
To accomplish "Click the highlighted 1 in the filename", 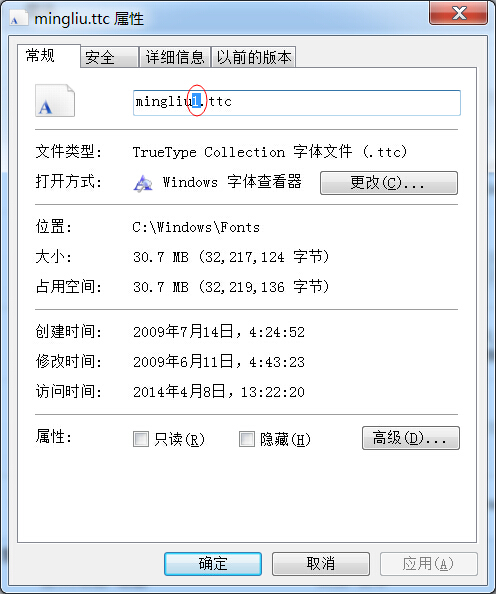I will (x=196, y=101).
